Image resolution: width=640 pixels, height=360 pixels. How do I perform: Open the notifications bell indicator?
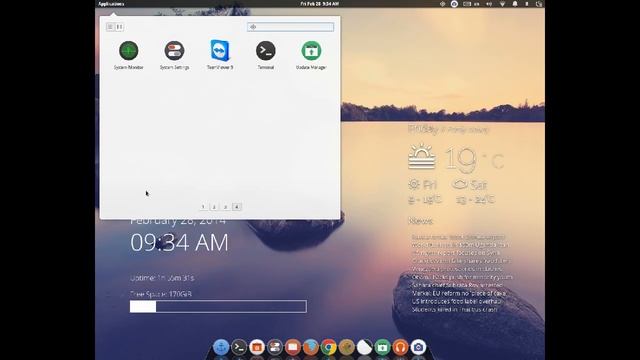coord(515,4)
